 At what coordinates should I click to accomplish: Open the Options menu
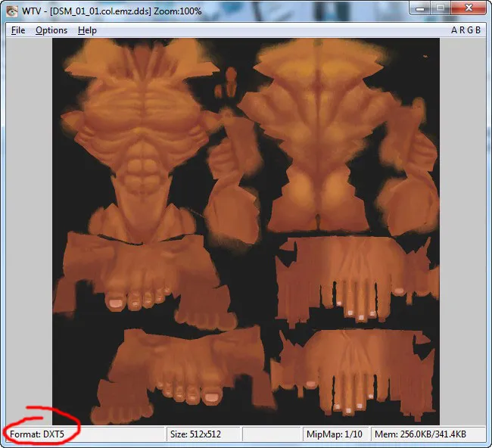click(x=51, y=30)
